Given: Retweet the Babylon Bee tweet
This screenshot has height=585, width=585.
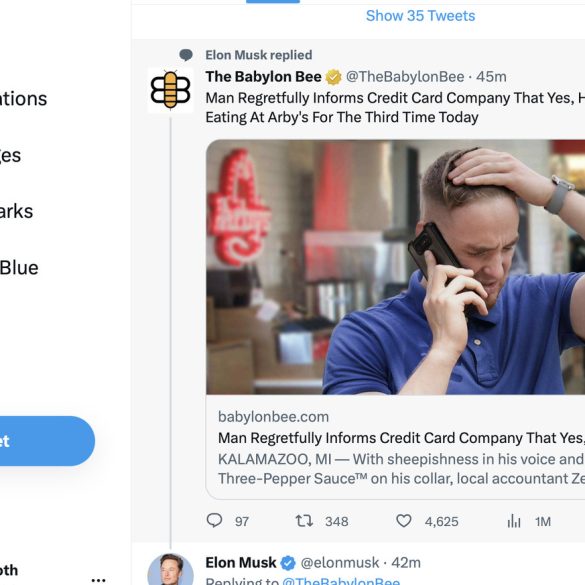Looking at the screenshot, I should pos(304,520).
